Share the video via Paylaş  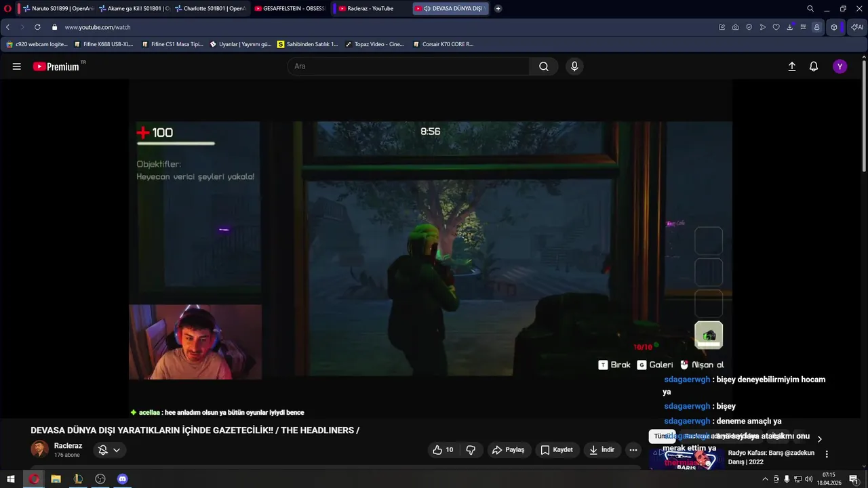click(x=509, y=450)
